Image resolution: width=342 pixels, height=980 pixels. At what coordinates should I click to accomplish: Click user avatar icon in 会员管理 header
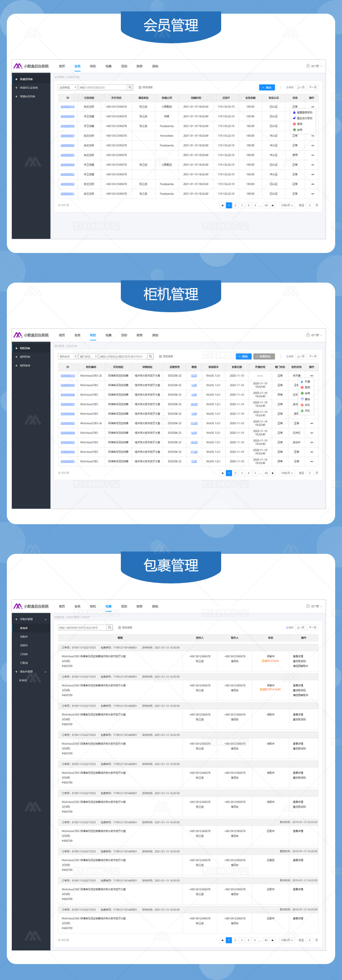(308, 66)
